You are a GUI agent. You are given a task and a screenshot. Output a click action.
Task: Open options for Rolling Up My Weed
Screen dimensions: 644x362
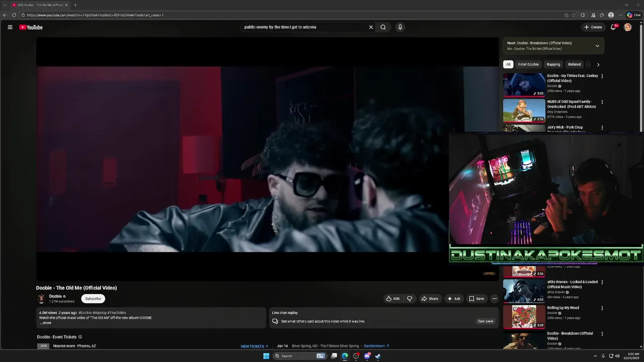pos(602,308)
